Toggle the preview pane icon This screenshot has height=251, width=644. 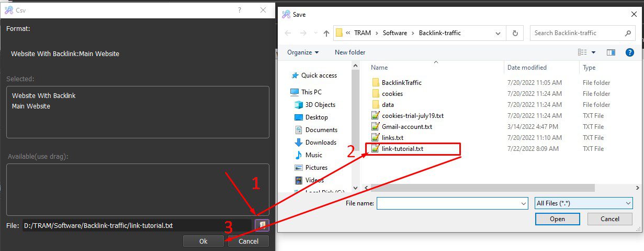pyautogui.click(x=611, y=52)
